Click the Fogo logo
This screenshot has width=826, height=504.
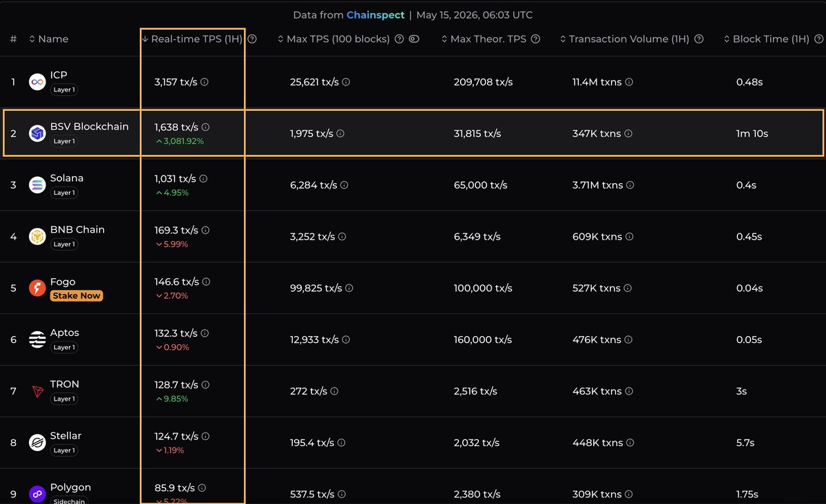click(x=37, y=288)
